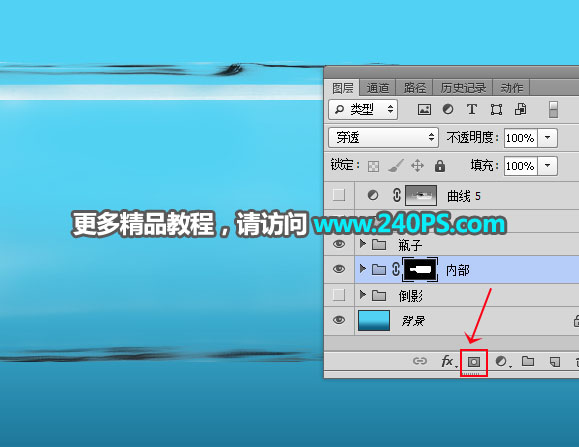579x447 pixels.
Task: Filter for smart objects icon
Action: pyautogui.click(x=520, y=109)
